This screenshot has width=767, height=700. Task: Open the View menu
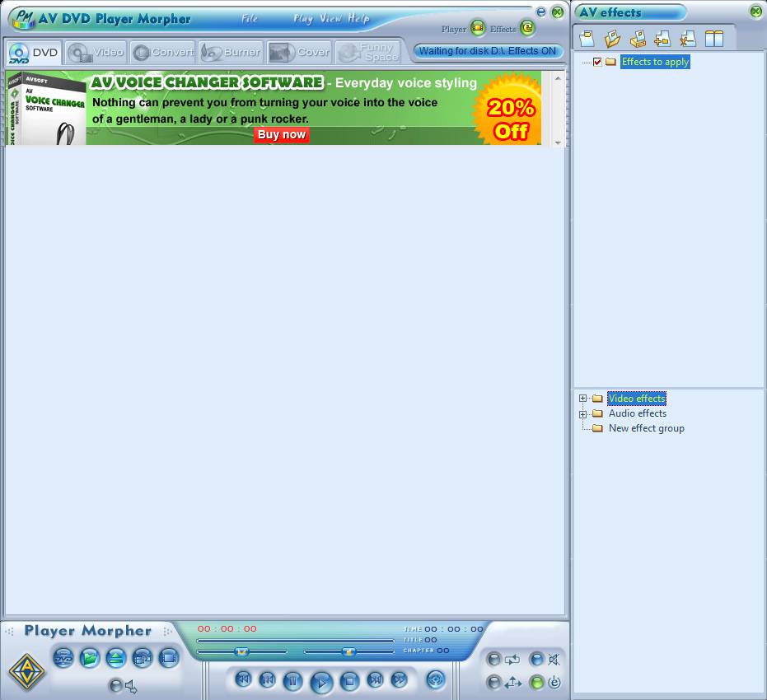coord(330,19)
